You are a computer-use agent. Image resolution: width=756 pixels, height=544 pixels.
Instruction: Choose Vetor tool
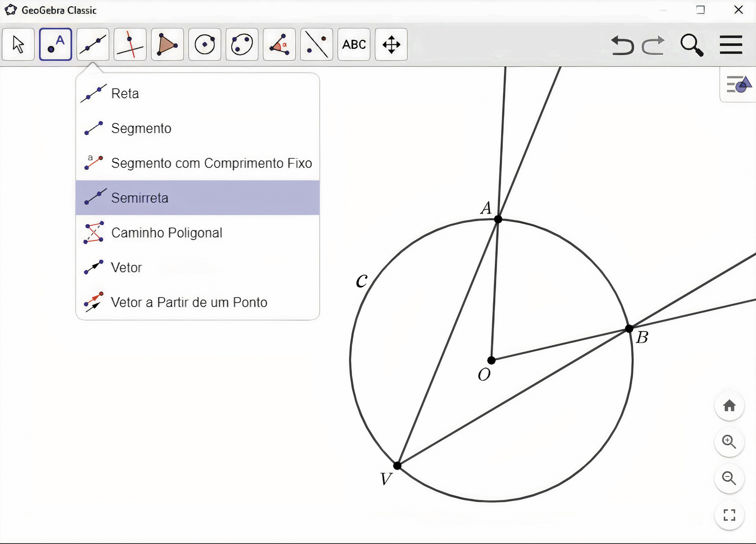(197, 267)
